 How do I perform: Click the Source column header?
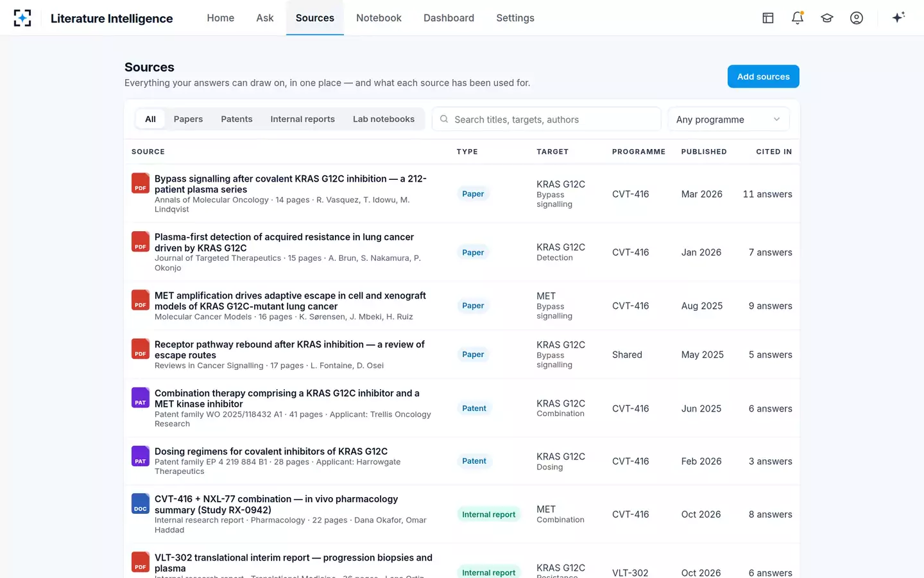[148, 152]
